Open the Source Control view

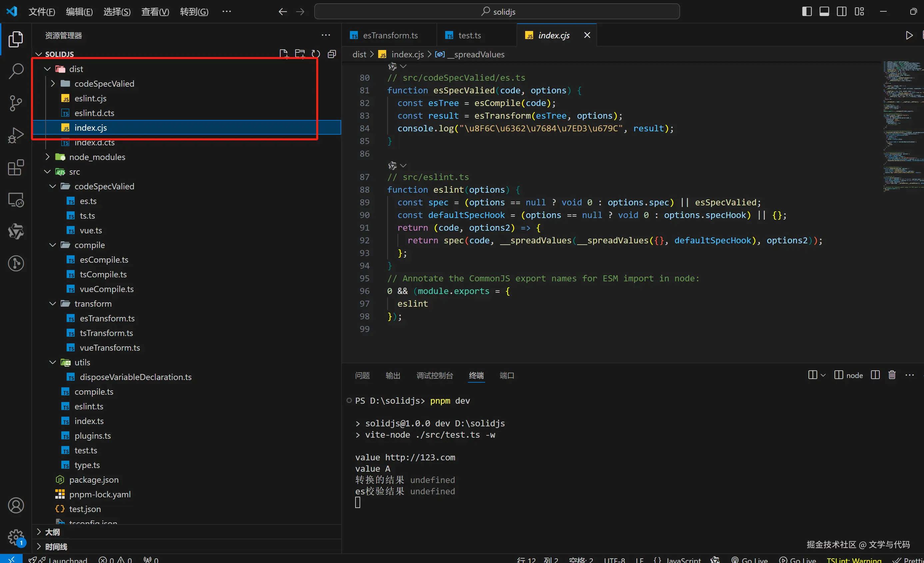pyautogui.click(x=16, y=103)
